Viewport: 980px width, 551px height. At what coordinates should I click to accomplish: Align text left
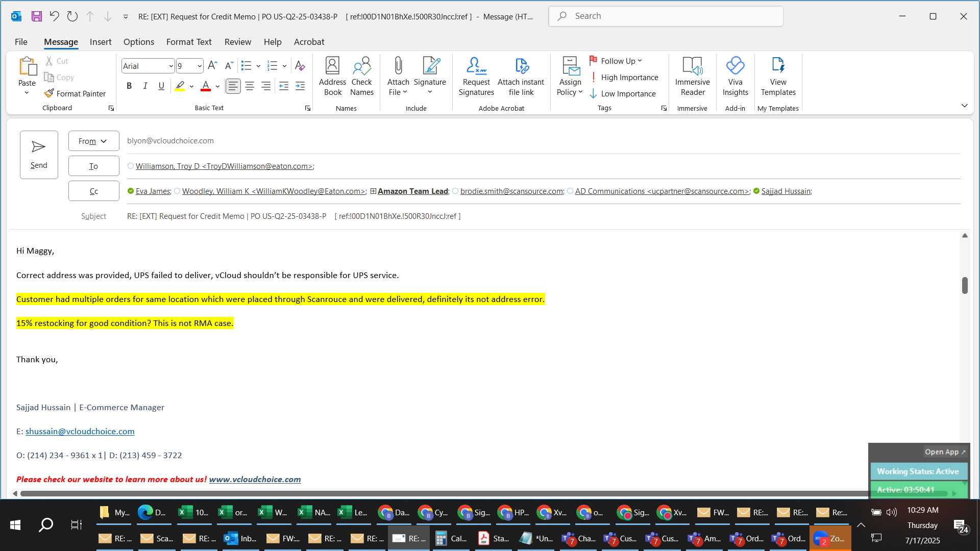point(233,86)
